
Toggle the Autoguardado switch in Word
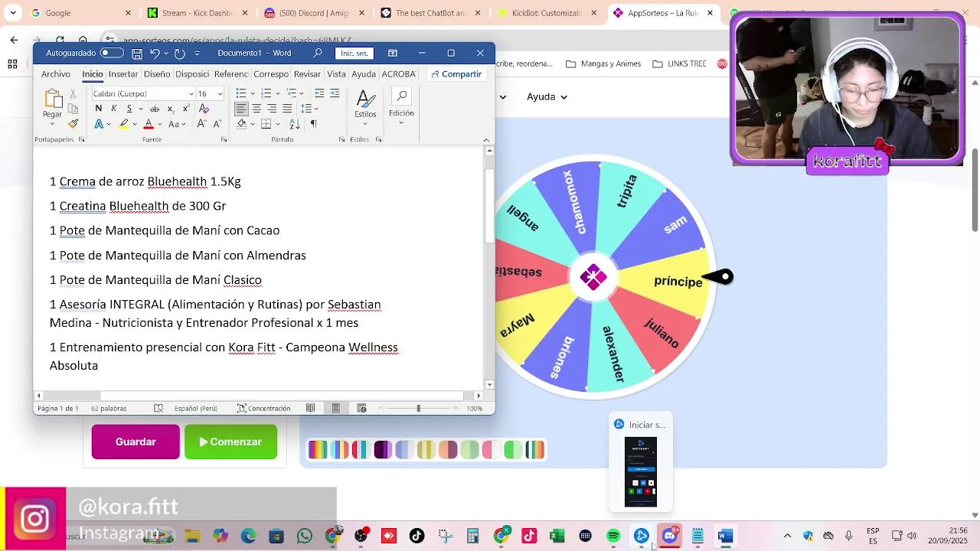[112, 53]
